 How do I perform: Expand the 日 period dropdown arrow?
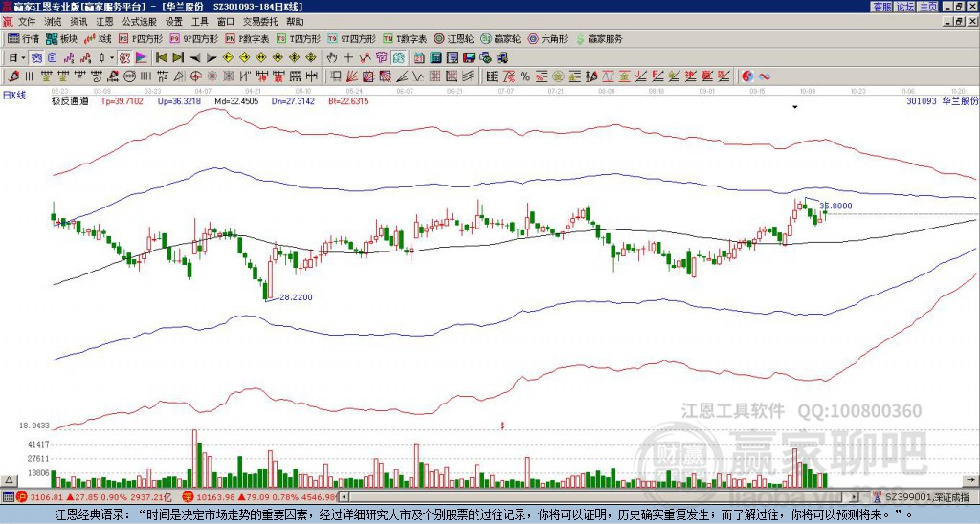[x=23, y=58]
